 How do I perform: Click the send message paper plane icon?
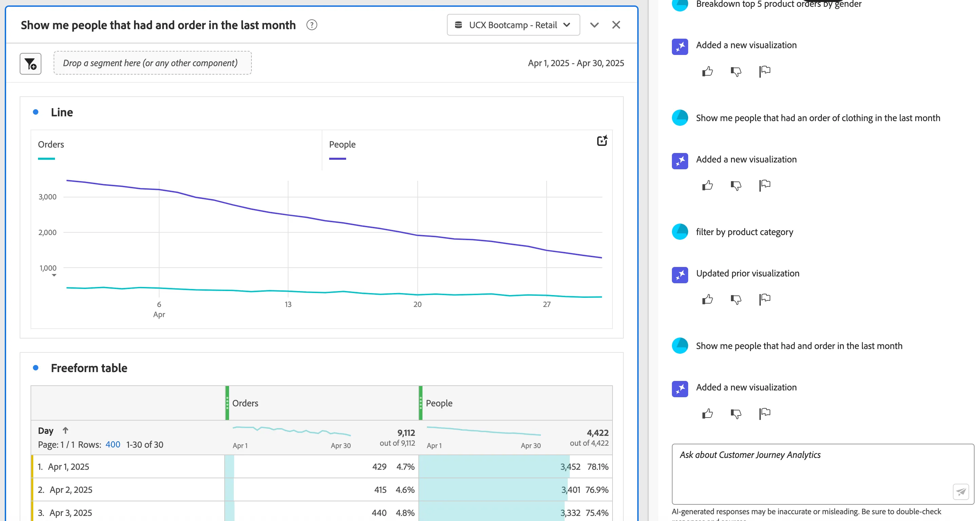tap(961, 492)
